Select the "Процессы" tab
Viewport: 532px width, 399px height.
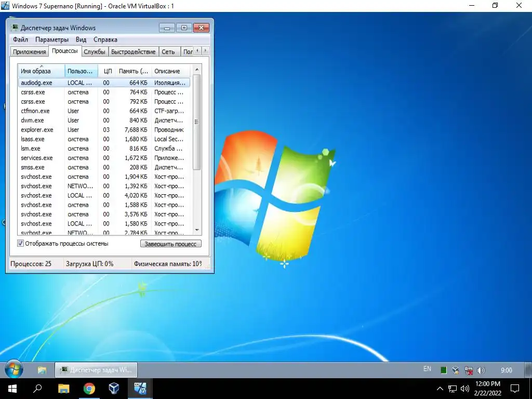[x=65, y=51]
